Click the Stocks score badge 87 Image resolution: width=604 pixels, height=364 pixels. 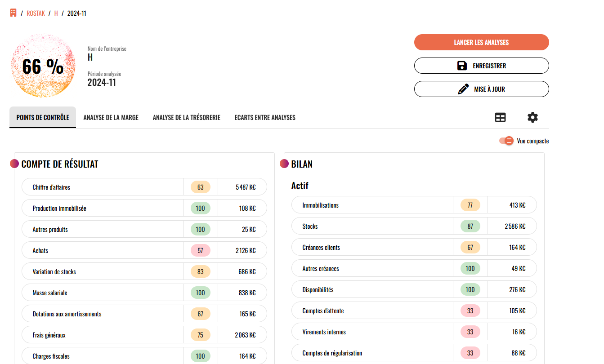470,226
